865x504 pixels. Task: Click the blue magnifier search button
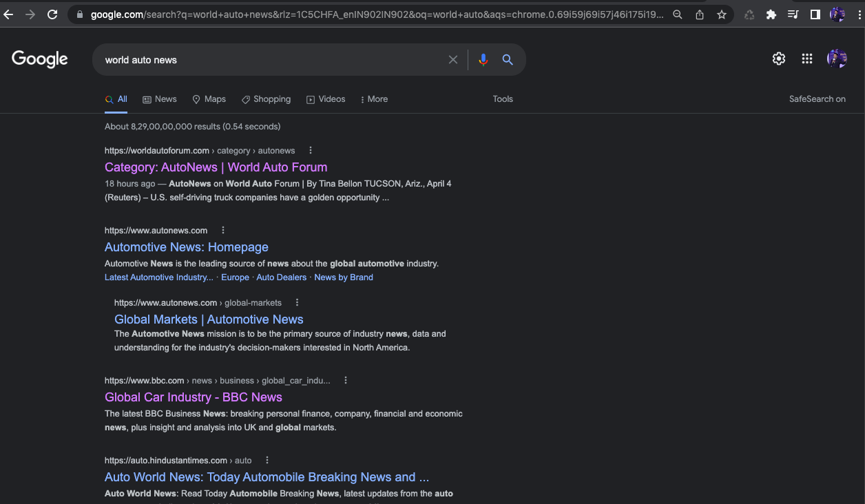(x=508, y=60)
